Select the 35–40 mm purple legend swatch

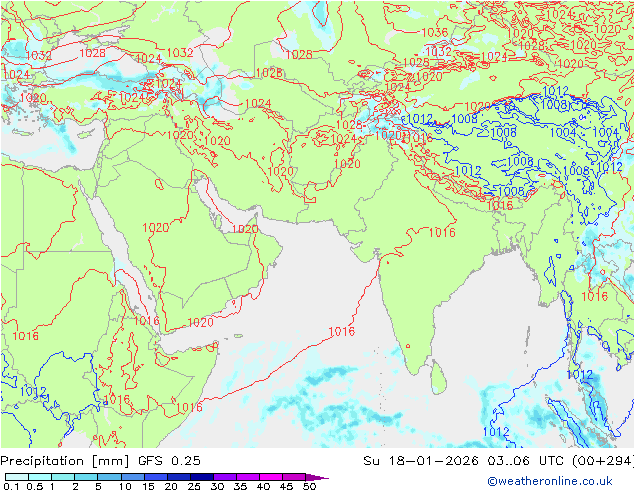tap(247, 477)
